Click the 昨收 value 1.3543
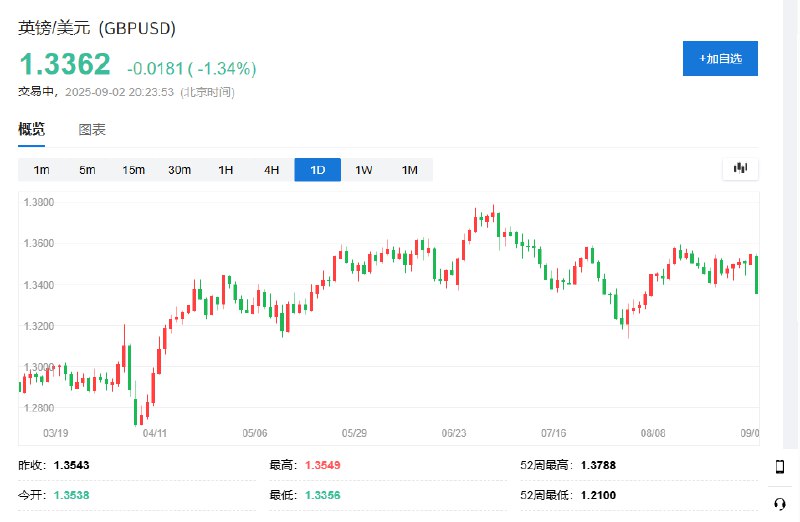The image size is (800, 522). coord(71,465)
